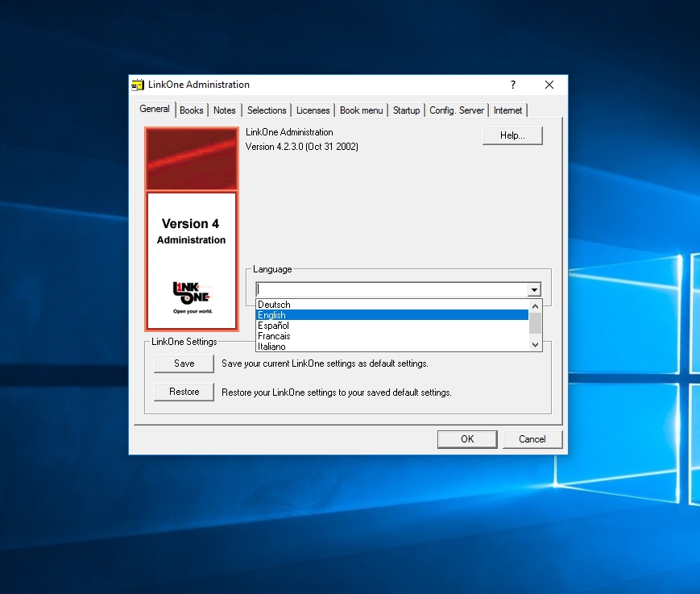Click the LinkOne Administration title bar icon
Viewport: 700px width, 594px height.
pos(138,85)
